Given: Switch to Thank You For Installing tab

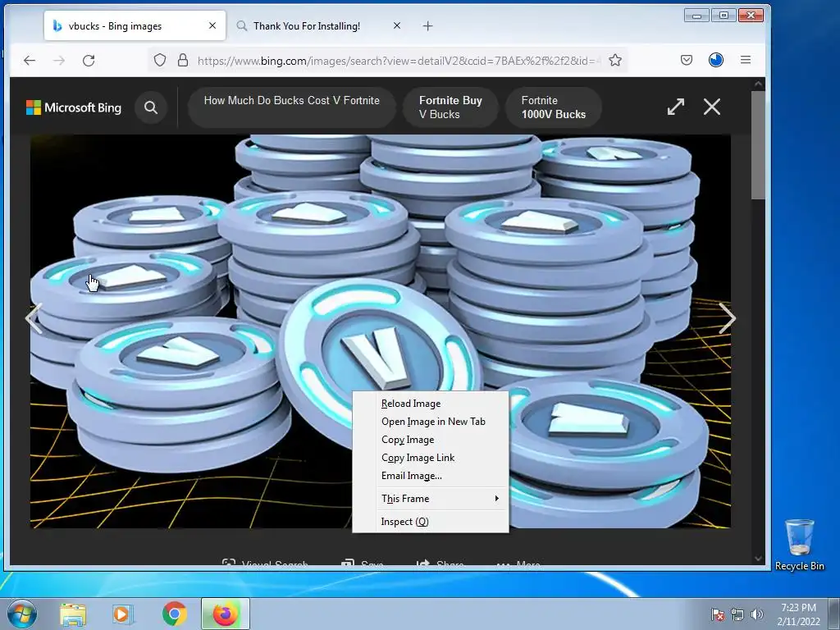Looking at the screenshot, I should [319, 25].
